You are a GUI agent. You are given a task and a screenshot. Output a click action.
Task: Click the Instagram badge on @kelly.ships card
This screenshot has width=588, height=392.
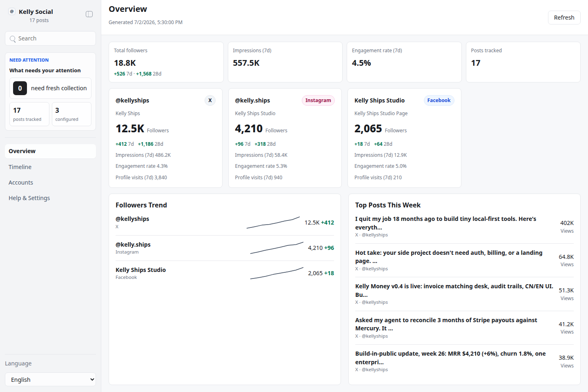[x=318, y=100]
